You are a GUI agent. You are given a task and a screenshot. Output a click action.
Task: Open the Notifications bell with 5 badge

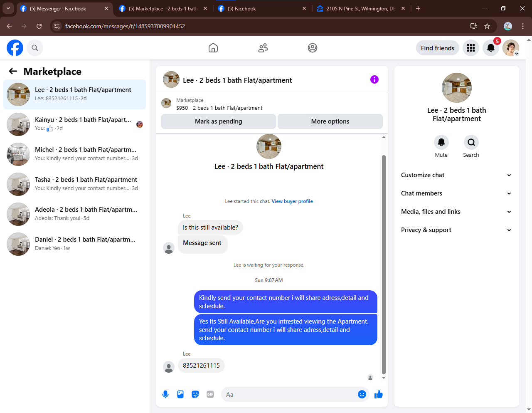491,48
